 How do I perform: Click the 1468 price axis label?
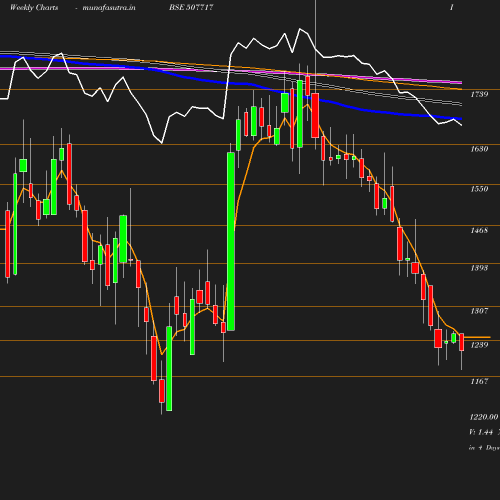click(x=479, y=230)
